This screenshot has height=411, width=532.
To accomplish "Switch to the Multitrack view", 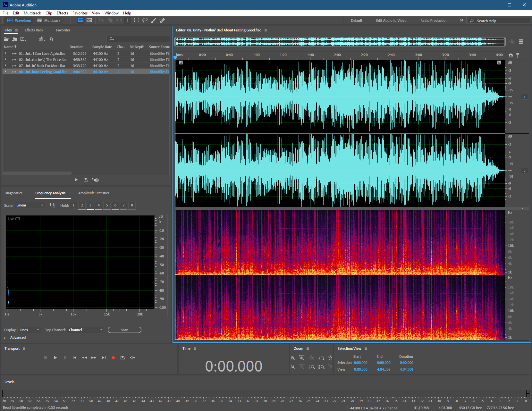I will [x=49, y=21].
